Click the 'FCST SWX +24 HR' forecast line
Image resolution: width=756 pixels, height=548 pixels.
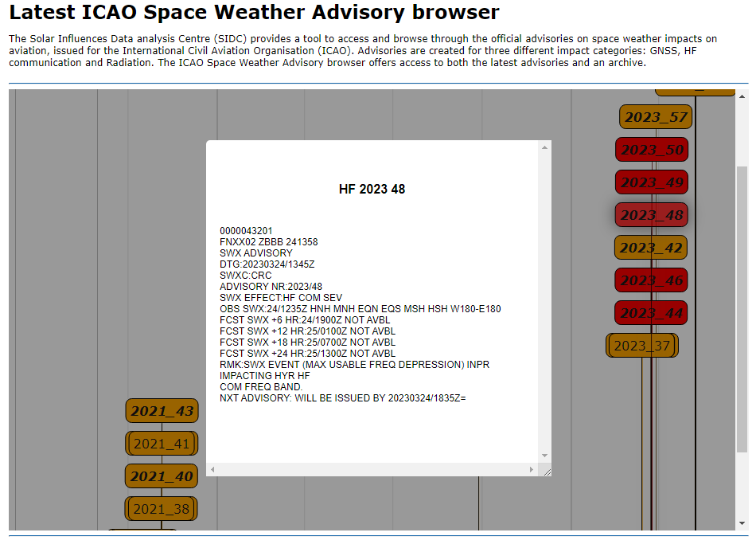click(308, 354)
